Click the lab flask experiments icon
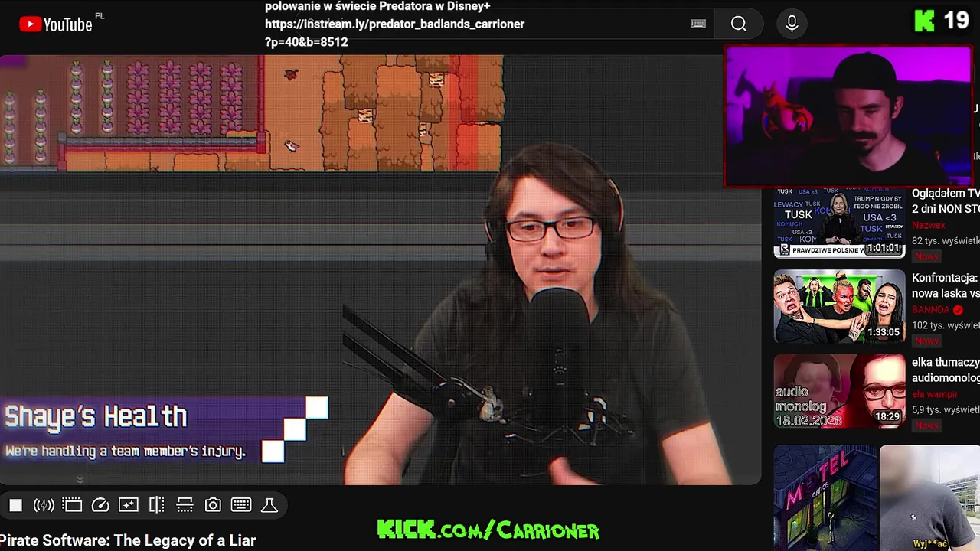 tap(269, 505)
